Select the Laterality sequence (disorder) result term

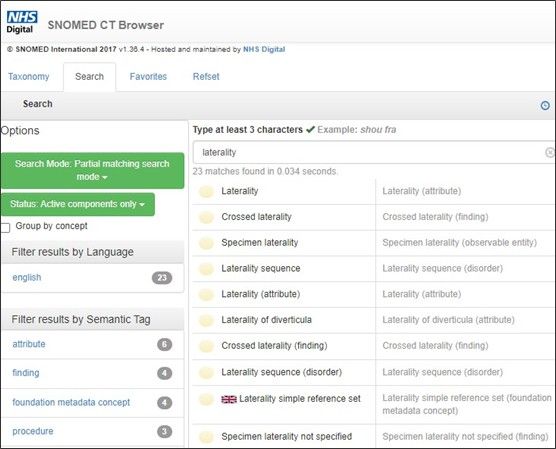[x=282, y=372]
